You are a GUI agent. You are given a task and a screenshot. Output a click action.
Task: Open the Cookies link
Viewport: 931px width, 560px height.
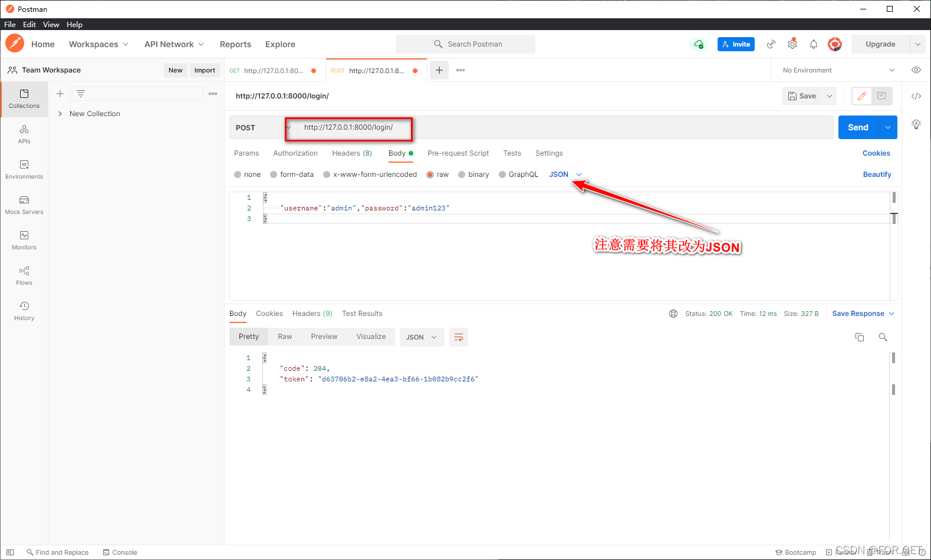click(876, 153)
